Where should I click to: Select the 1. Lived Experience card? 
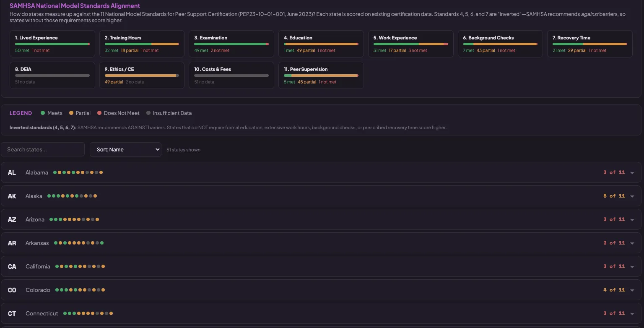pyautogui.click(x=52, y=44)
